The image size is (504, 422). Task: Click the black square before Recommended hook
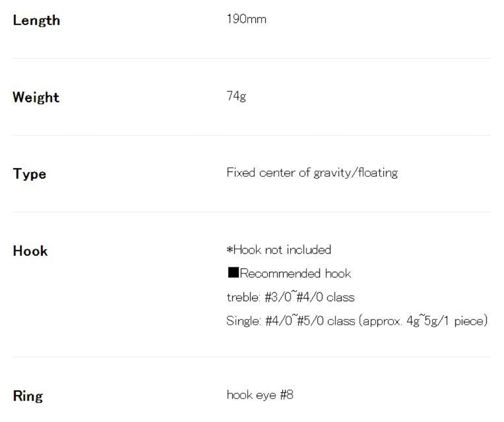[x=233, y=273]
